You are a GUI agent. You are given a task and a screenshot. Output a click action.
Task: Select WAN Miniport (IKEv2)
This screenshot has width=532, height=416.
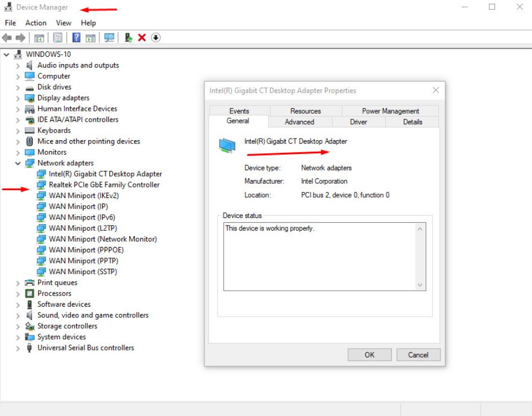84,196
